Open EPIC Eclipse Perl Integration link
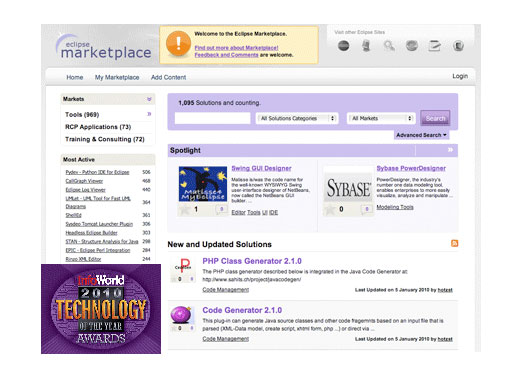The height and width of the screenshot is (378, 522). point(98,250)
